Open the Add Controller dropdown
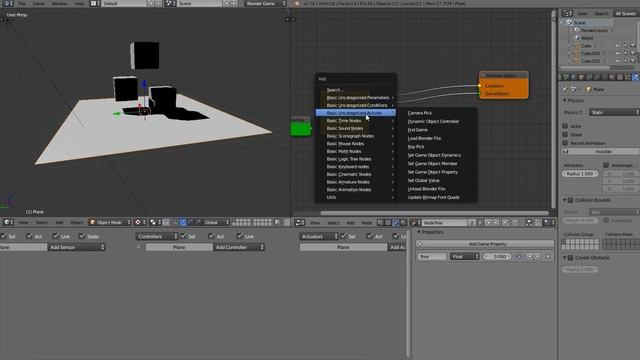Screen dimensions: 640x360 click(x=239, y=247)
